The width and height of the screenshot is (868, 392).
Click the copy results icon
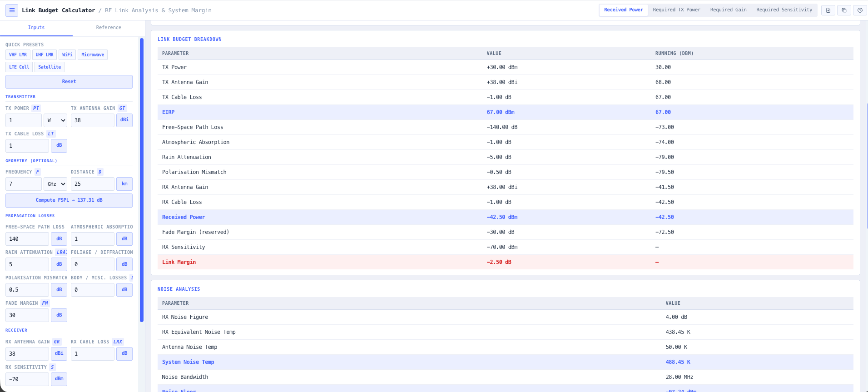coord(844,10)
